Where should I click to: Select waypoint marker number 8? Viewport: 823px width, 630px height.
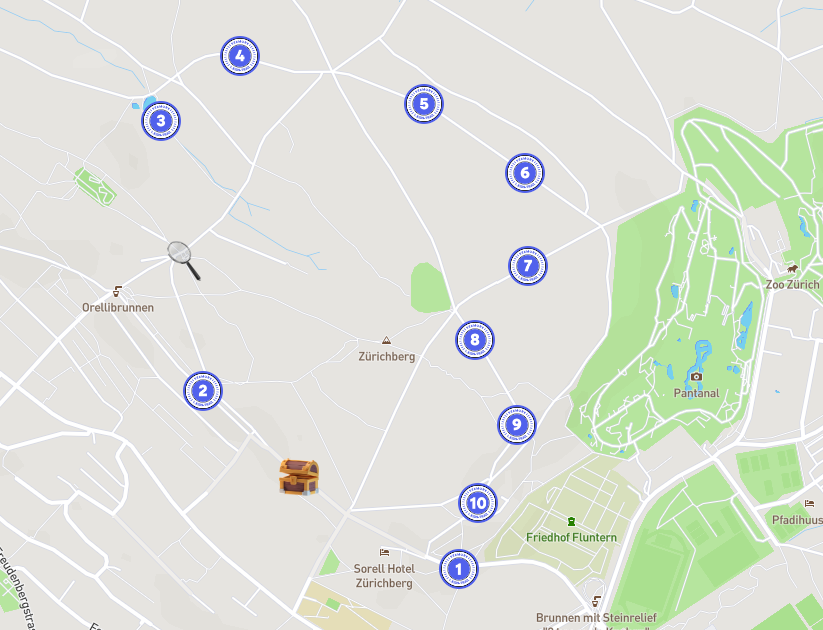(475, 340)
